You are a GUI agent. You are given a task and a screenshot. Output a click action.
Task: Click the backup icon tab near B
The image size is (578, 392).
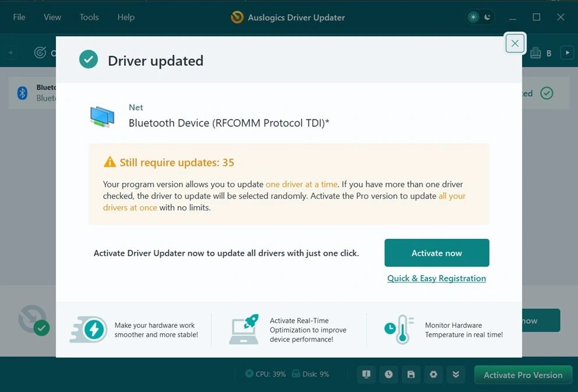[535, 53]
